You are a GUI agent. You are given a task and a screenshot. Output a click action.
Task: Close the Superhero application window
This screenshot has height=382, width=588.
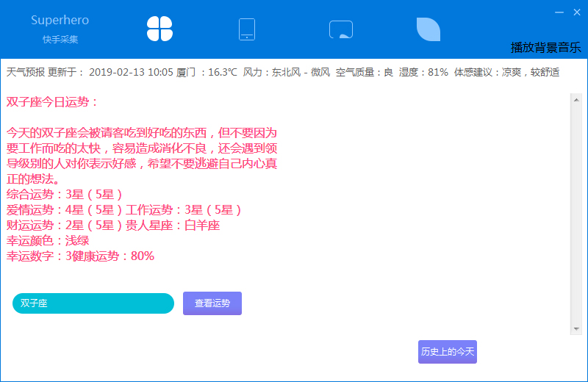pyautogui.click(x=576, y=12)
